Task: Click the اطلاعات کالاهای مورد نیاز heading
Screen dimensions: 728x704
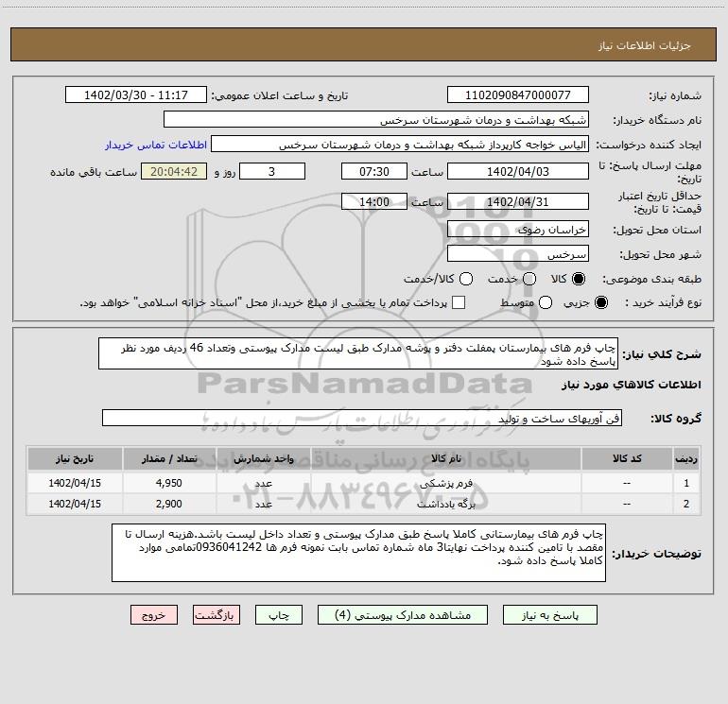Action: coord(632,385)
